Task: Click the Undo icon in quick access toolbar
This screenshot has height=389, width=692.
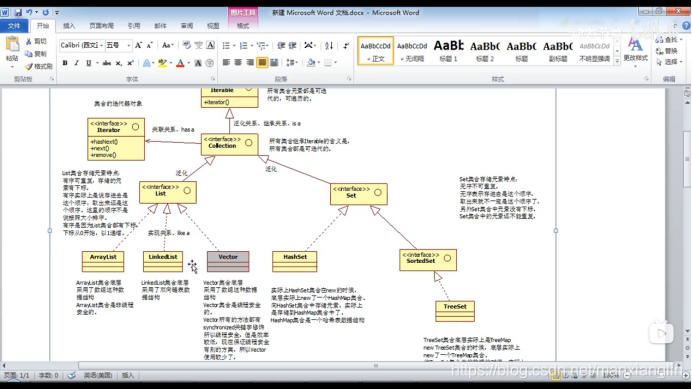Action: point(29,12)
